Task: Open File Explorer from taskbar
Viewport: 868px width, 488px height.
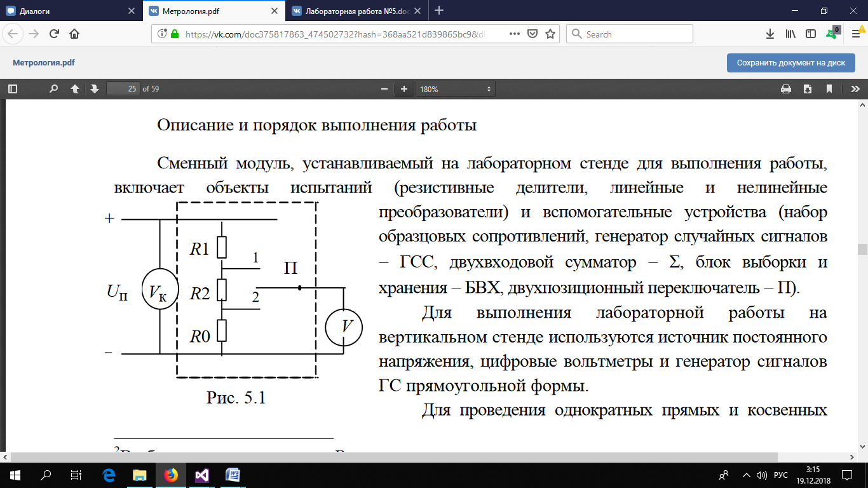Action: click(x=139, y=475)
